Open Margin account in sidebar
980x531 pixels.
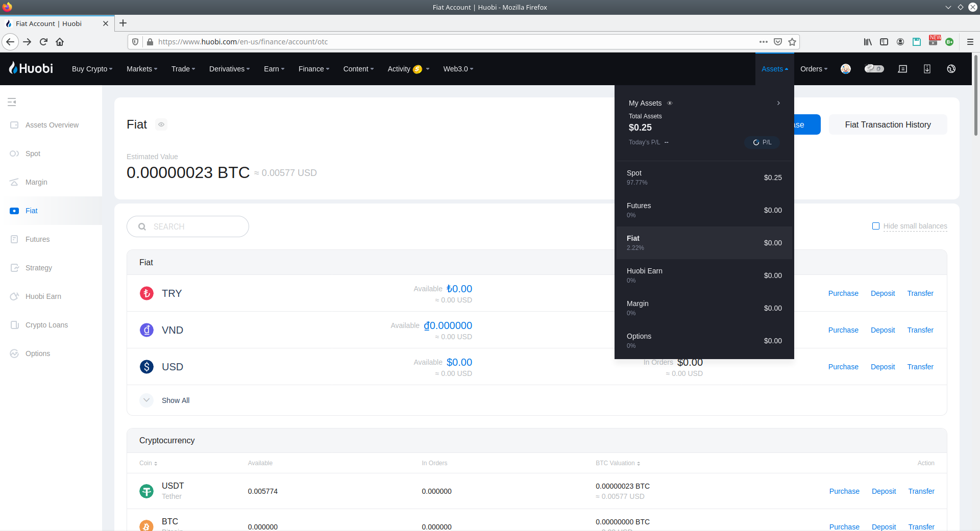(x=36, y=182)
